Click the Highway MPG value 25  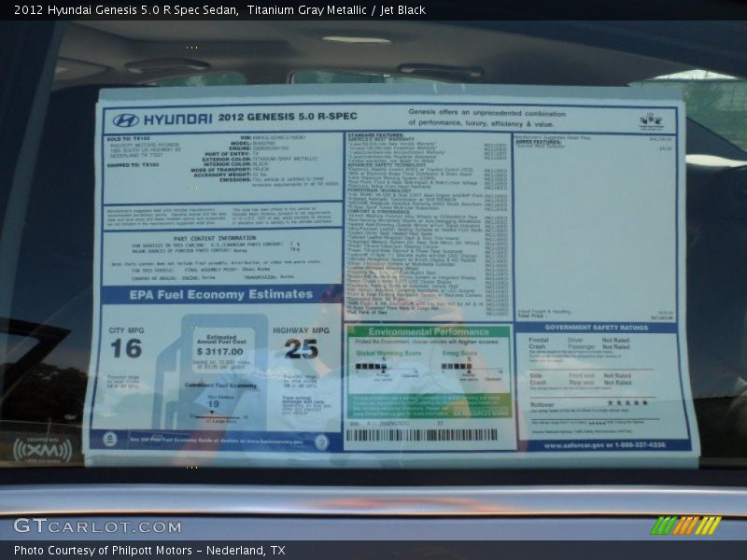pos(301,349)
